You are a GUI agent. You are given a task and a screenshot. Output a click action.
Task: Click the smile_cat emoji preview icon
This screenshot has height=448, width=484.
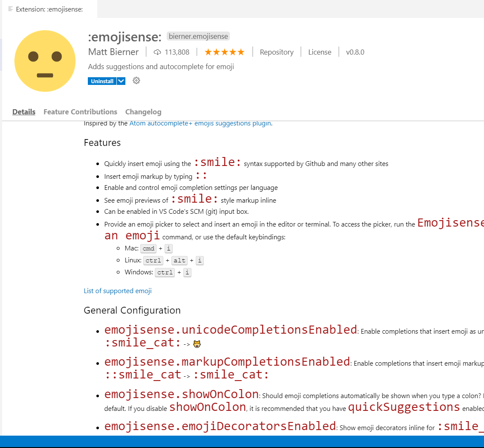coord(197,343)
